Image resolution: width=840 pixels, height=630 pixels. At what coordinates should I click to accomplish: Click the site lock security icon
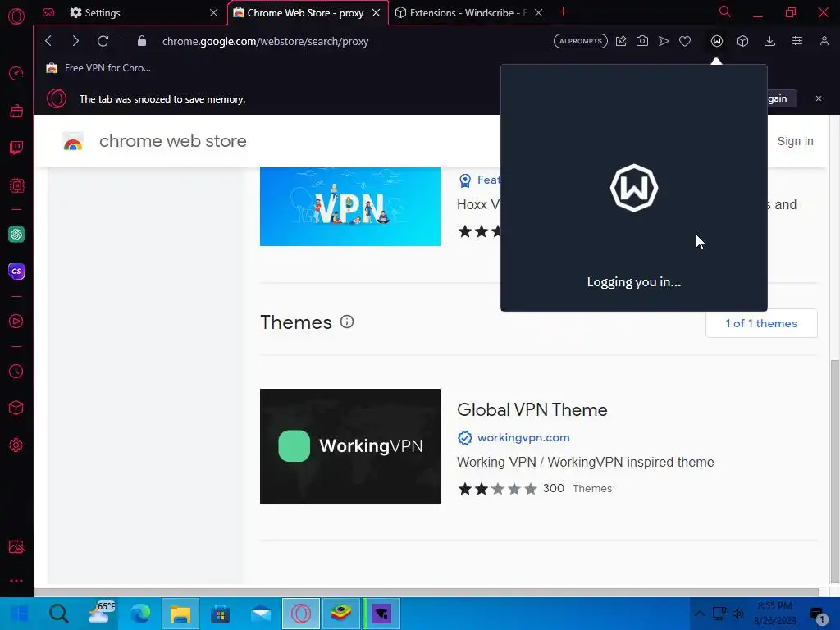point(141,41)
